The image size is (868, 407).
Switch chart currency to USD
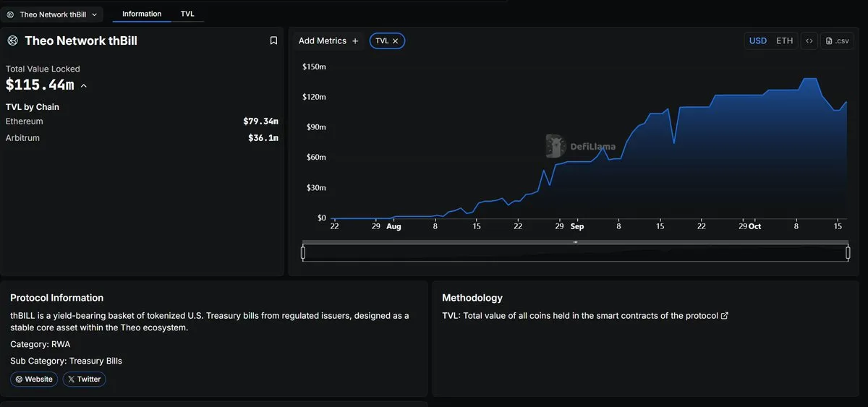click(757, 41)
